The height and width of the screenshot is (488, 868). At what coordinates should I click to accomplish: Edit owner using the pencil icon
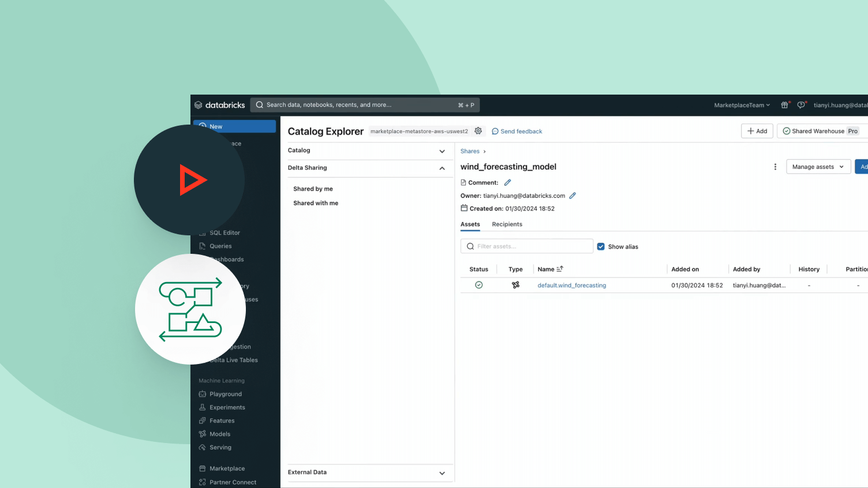(x=573, y=196)
